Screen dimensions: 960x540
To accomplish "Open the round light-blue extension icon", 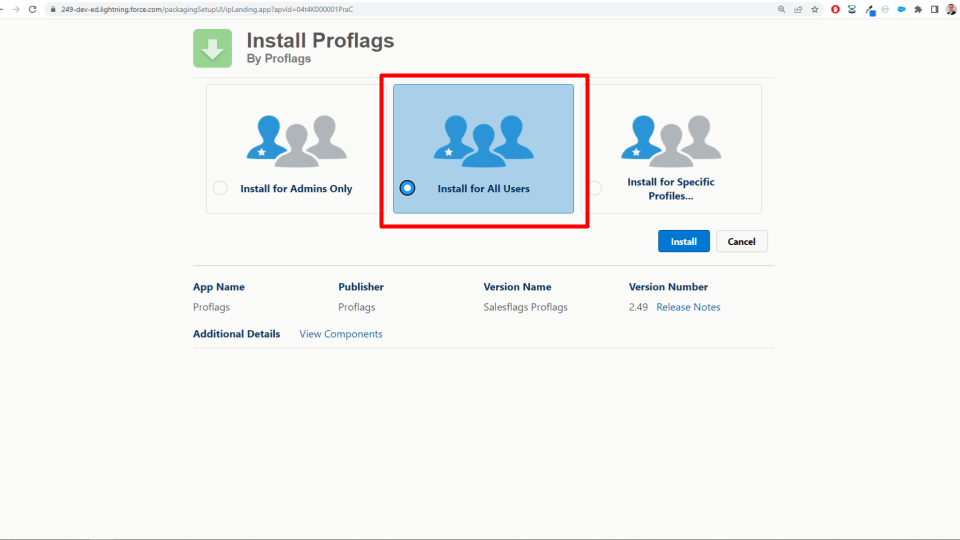I will click(885, 9).
